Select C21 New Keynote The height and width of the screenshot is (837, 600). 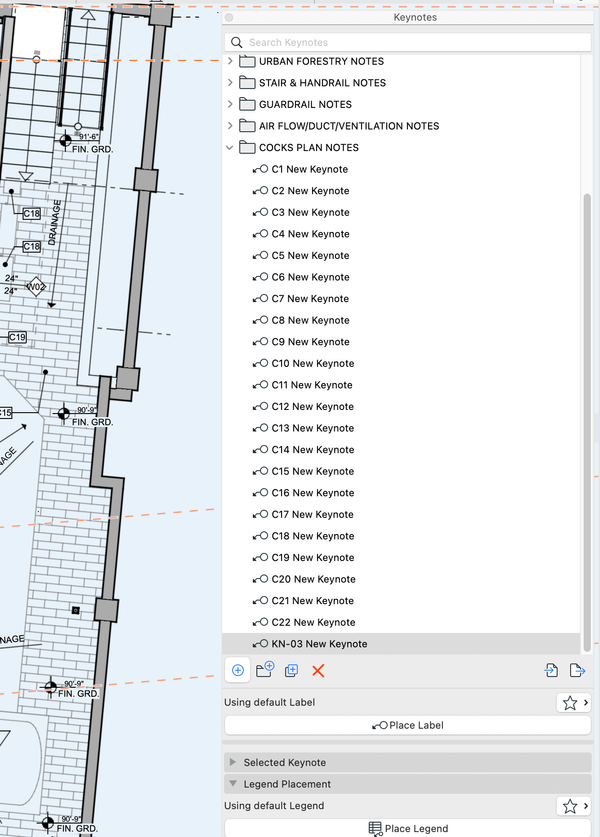(x=313, y=601)
